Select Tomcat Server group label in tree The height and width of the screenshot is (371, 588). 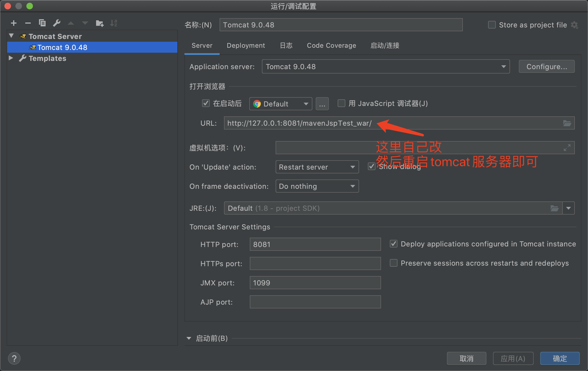click(55, 36)
